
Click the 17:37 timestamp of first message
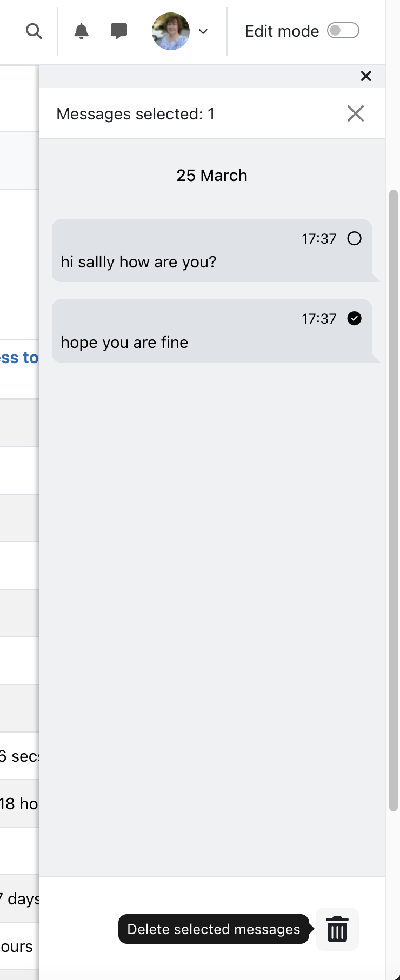(x=319, y=239)
